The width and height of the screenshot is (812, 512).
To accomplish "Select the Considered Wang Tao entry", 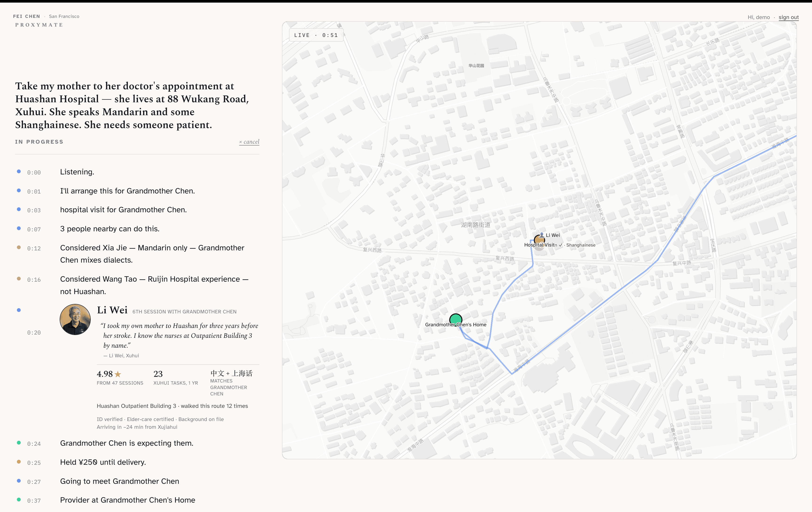I will [137, 285].
